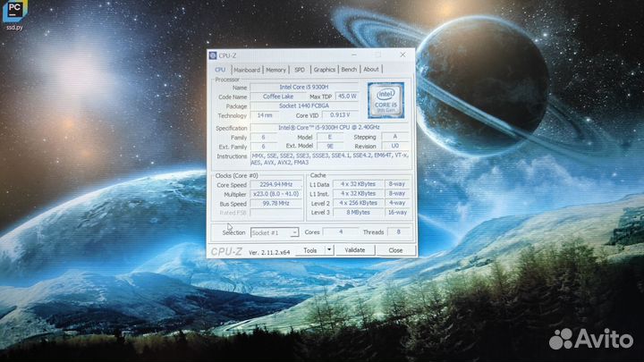Click the empty Rated FSB field
The image size is (644, 362).
(x=276, y=213)
